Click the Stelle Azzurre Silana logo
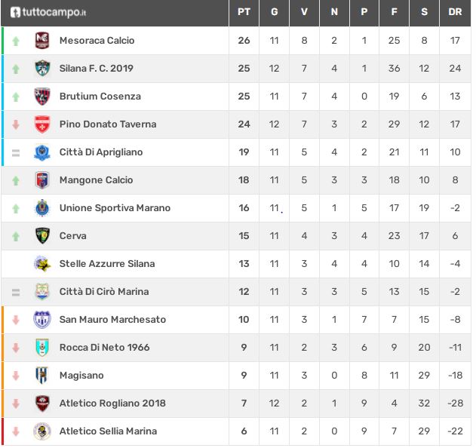 (42, 264)
